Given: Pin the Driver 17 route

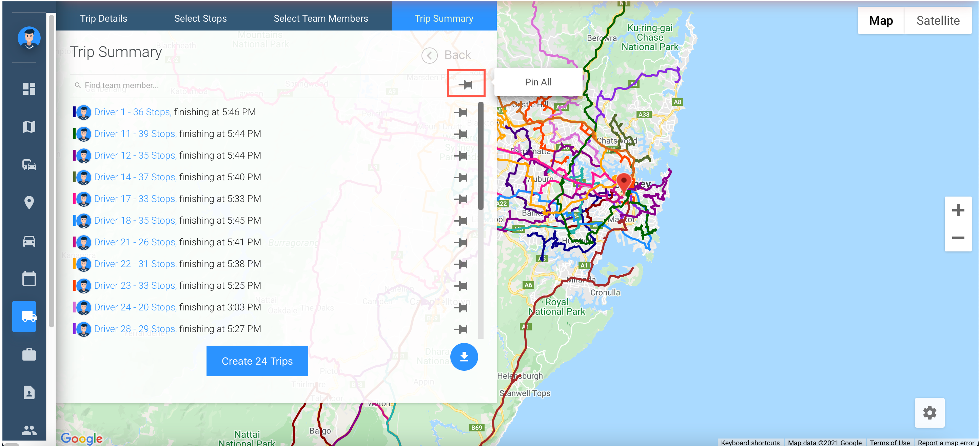Looking at the screenshot, I should (x=461, y=199).
